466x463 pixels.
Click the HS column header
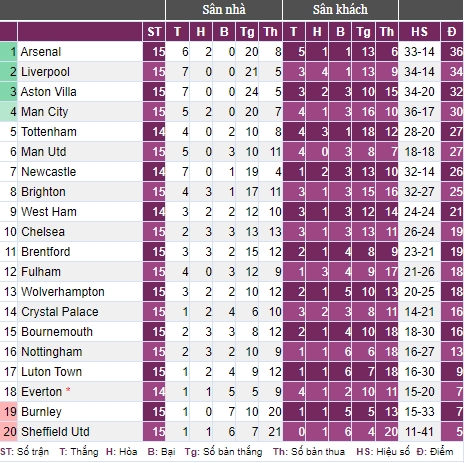coord(419,32)
